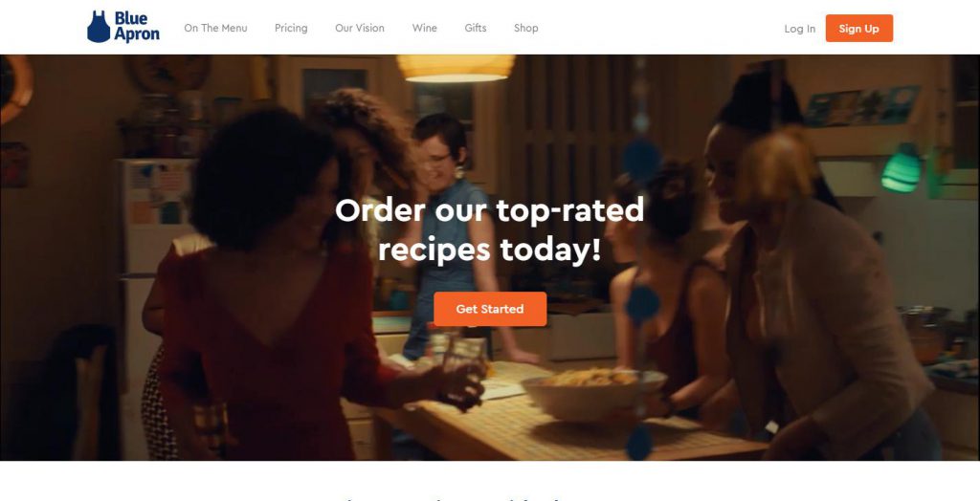
Task: Click the headline Order our top-rated recipes today
Action: coord(490,229)
